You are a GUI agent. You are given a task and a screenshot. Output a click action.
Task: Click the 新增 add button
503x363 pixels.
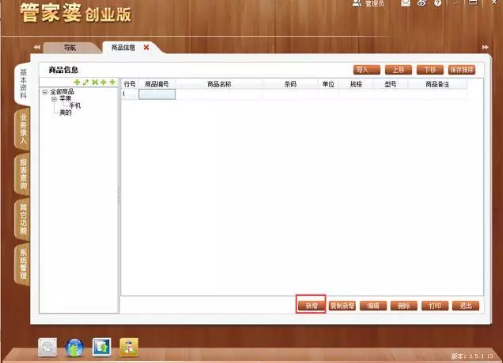click(x=311, y=306)
